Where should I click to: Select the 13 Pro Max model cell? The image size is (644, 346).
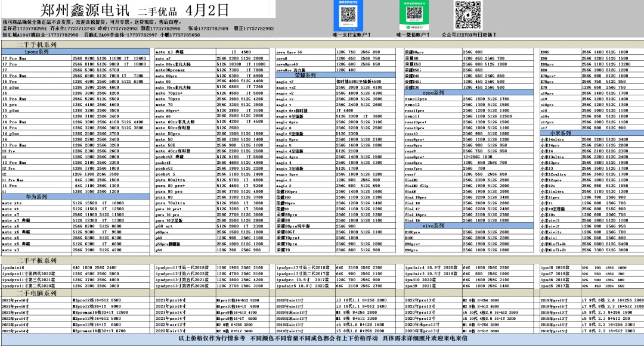click(36, 145)
